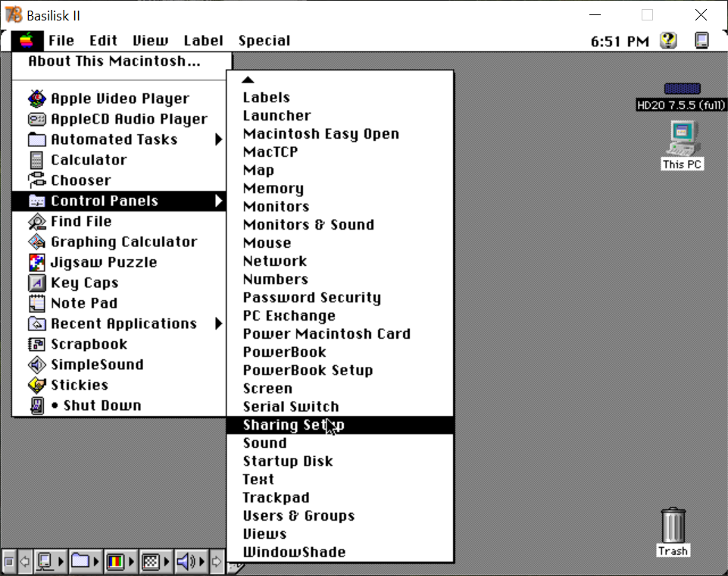Open the View menu
728x576 pixels.
click(151, 41)
